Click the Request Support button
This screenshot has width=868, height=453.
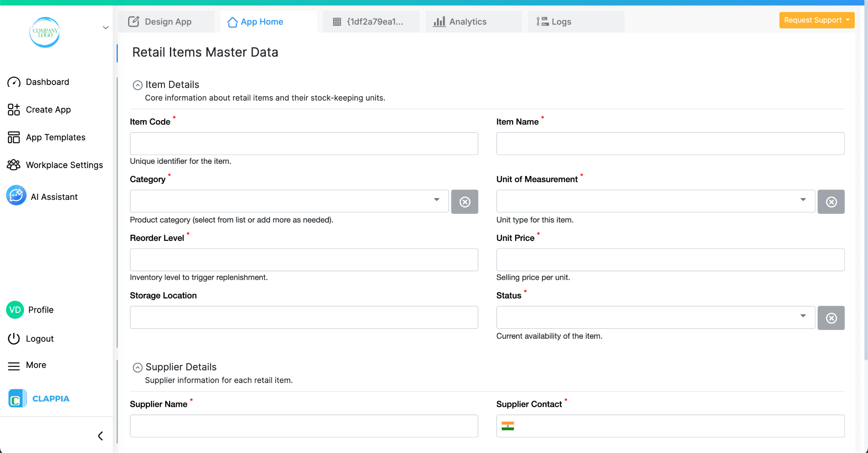tap(816, 20)
